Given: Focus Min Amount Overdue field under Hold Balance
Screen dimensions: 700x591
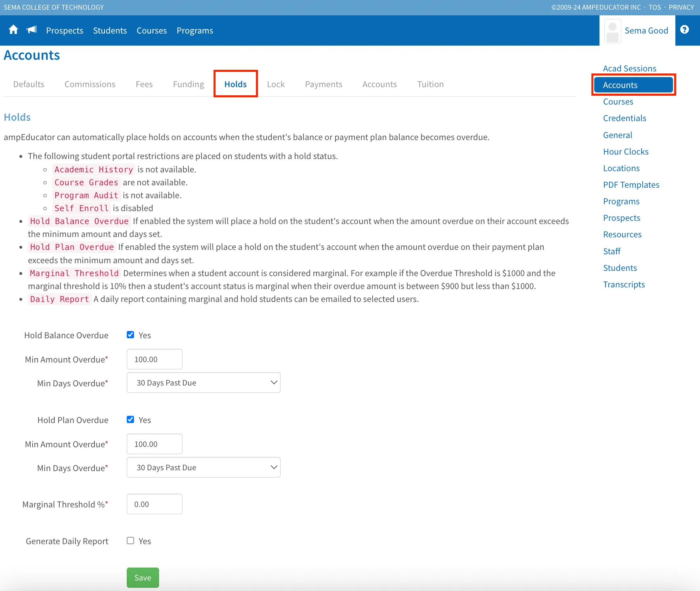Looking at the screenshot, I should tap(155, 359).
